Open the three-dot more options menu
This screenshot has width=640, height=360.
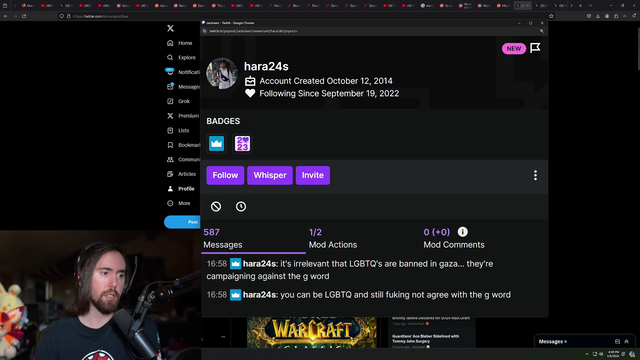pos(535,175)
